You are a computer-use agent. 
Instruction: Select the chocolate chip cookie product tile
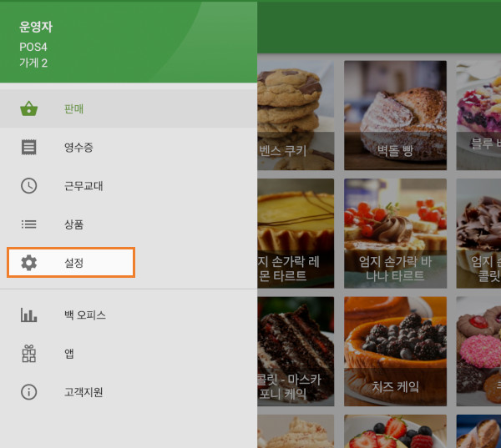point(296,115)
